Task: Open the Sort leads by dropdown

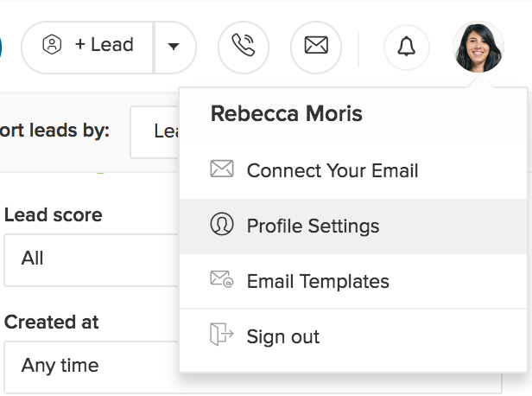Action: 155,131
